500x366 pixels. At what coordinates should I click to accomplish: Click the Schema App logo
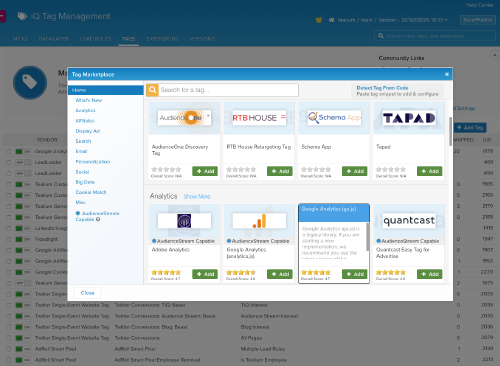pos(334,118)
